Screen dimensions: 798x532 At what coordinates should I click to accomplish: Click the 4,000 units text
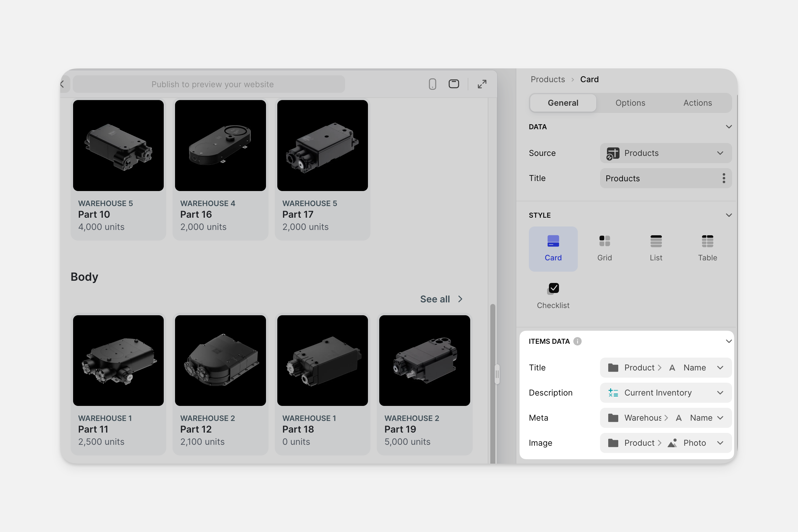pyautogui.click(x=101, y=227)
